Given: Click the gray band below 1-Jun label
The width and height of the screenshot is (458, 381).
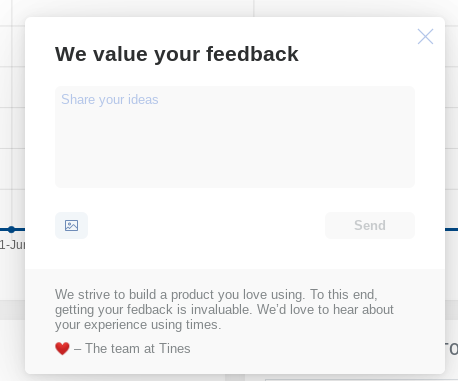Looking at the screenshot, I should pyautogui.click(x=12, y=310).
